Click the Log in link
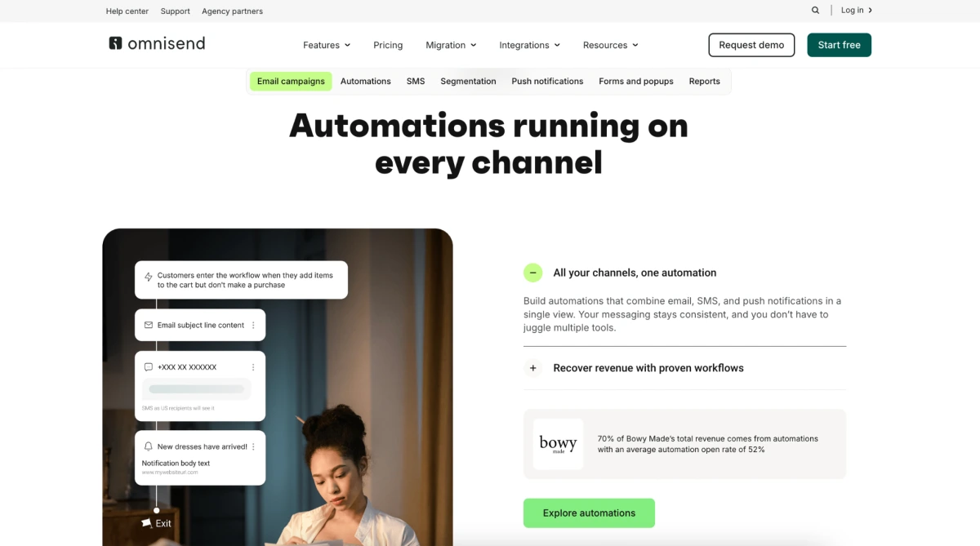The height and width of the screenshot is (546, 980). coord(857,11)
